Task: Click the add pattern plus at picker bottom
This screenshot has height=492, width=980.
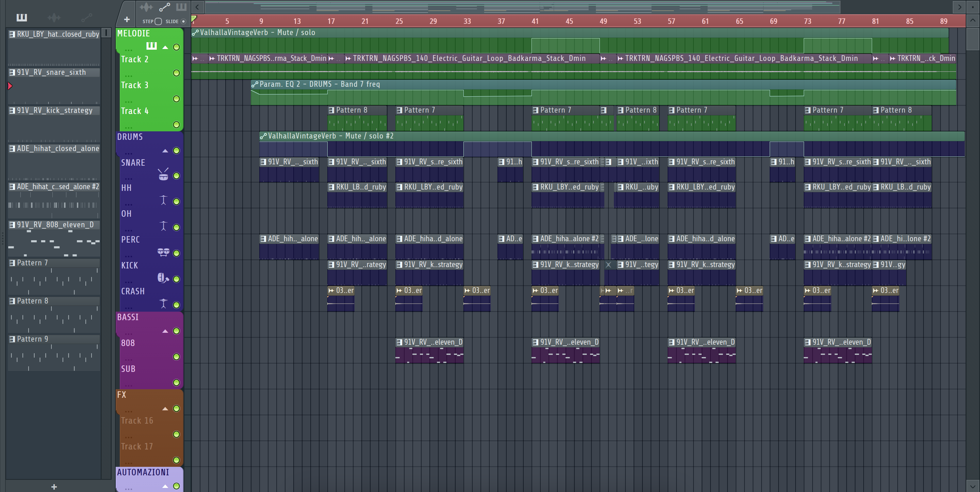Action: point(54,486)
